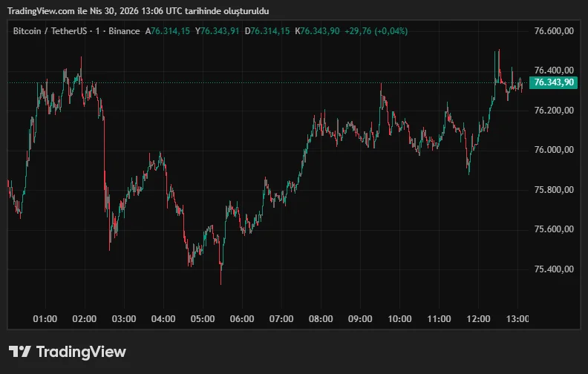Click the 76.200,00 price axis label
The image size is (588, 374).
click(x=554, y=110)
